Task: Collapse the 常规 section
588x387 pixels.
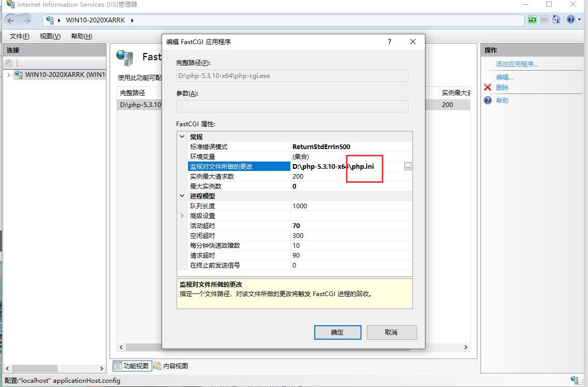Action: 182,137
